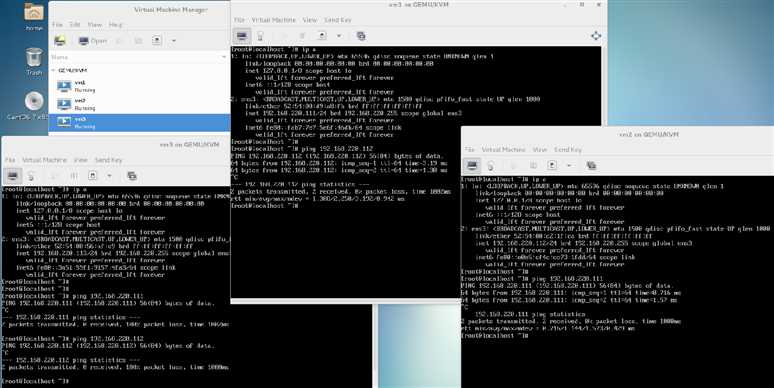
Task: Open File menu in the center console window
Action: (x=239, y=20)
